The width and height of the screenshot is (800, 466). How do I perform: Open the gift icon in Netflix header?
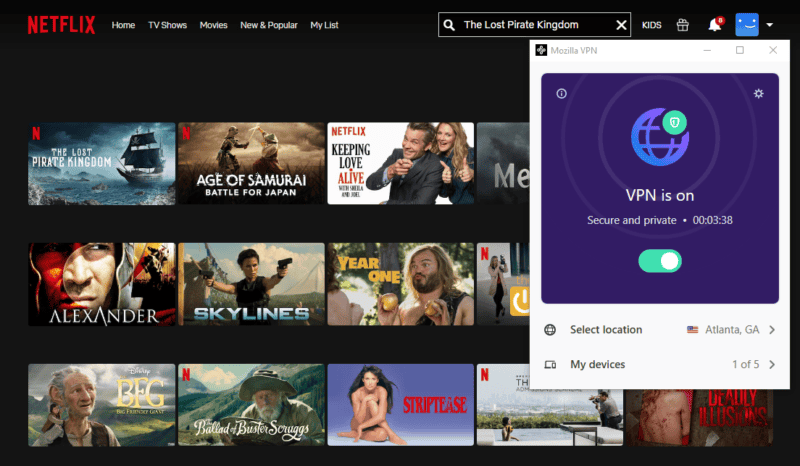point(683,25)
